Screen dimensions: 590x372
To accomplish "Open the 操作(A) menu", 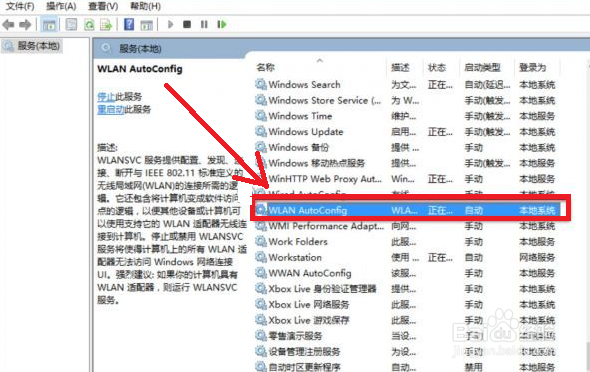I will [x=61, y=6].
